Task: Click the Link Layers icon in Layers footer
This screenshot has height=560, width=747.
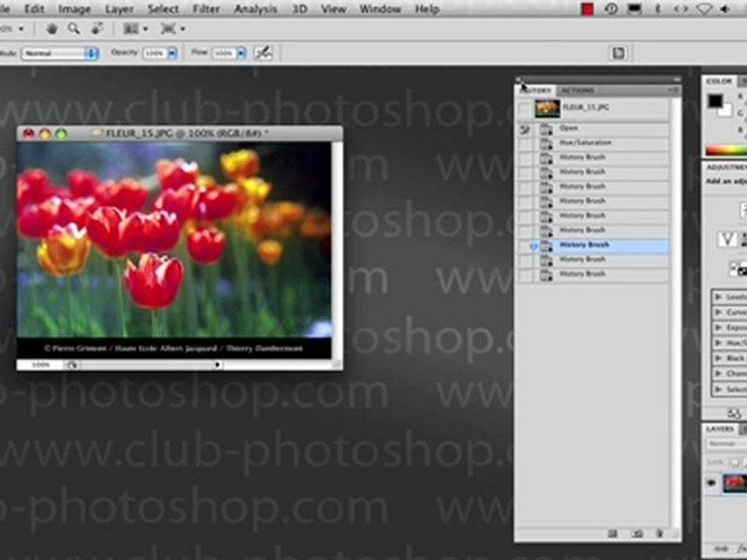Action: point(721,549)
